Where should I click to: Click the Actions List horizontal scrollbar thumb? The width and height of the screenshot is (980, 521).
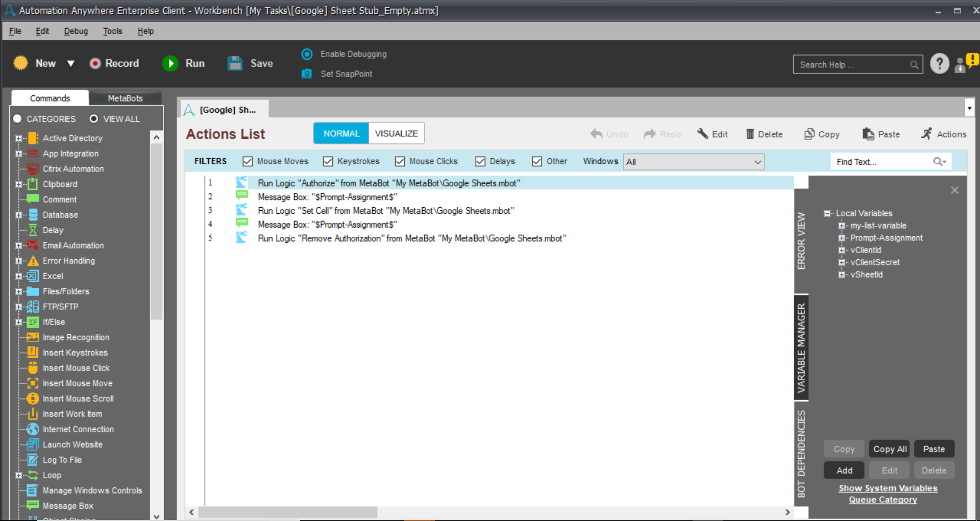pyautogui.click(x=288, y=512)
